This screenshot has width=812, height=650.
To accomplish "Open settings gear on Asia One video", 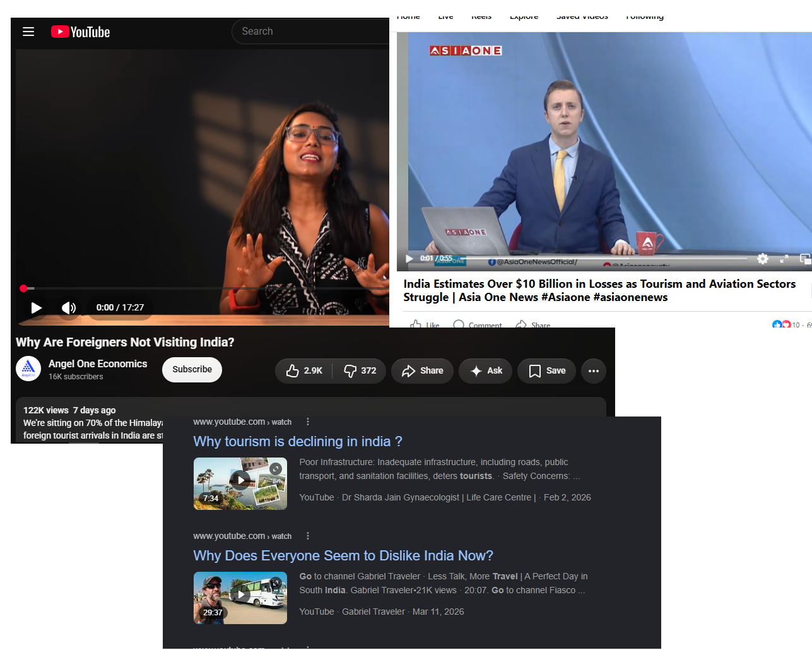I will [x=763, y=259].
